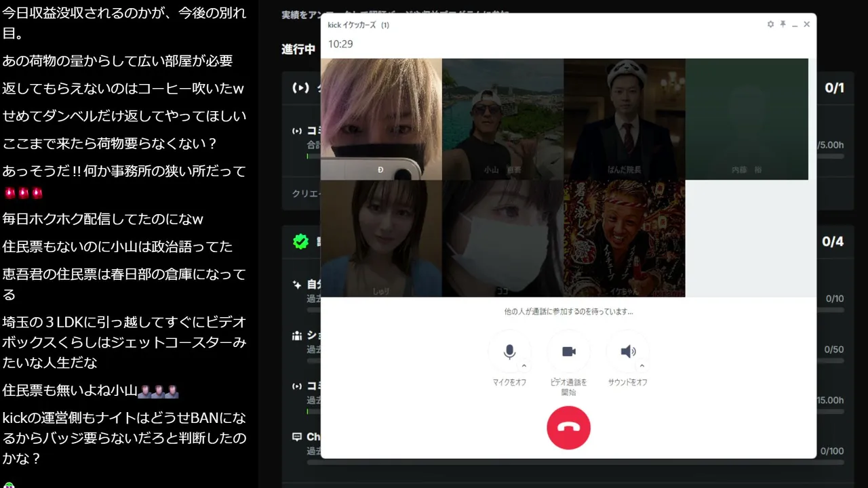Click the waiting-for-others status message
The image size is (868, 488).
pyautogui.click(x=568, y=312)
